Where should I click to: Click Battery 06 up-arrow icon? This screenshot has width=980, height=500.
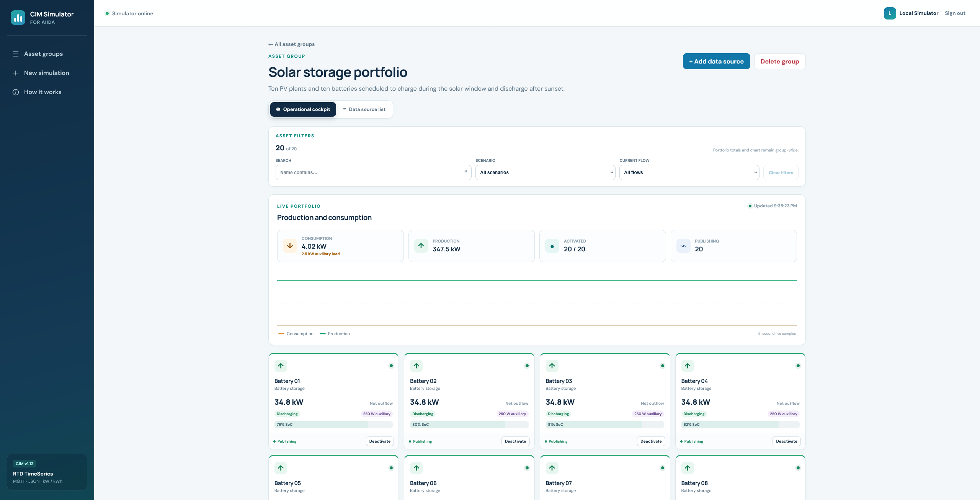click(x=416, y=468)
